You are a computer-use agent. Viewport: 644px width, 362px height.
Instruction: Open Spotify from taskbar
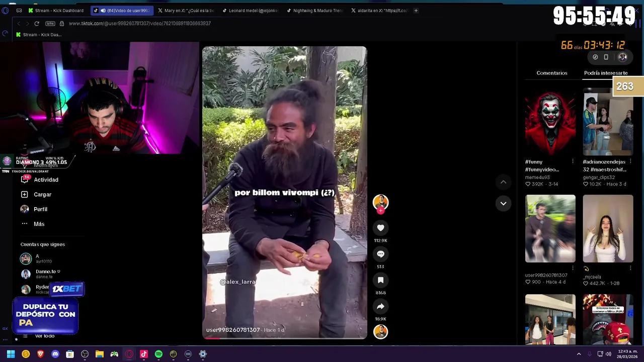coord(158,354)
